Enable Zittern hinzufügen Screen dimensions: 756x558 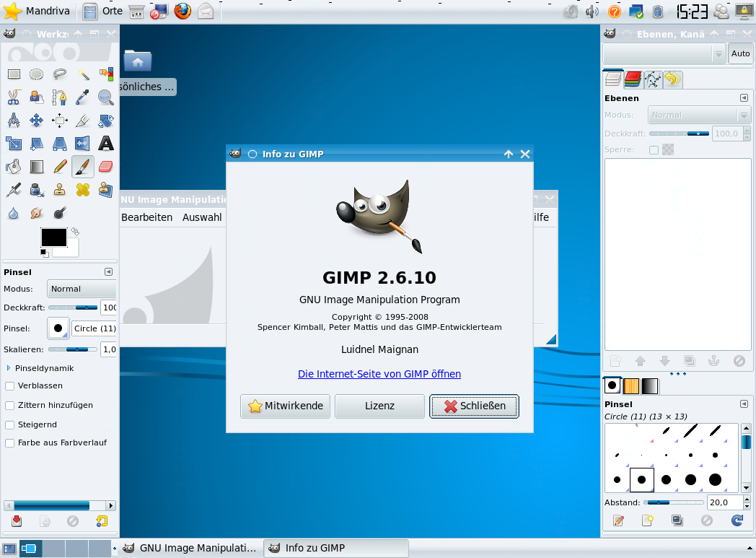coord(9,405)
